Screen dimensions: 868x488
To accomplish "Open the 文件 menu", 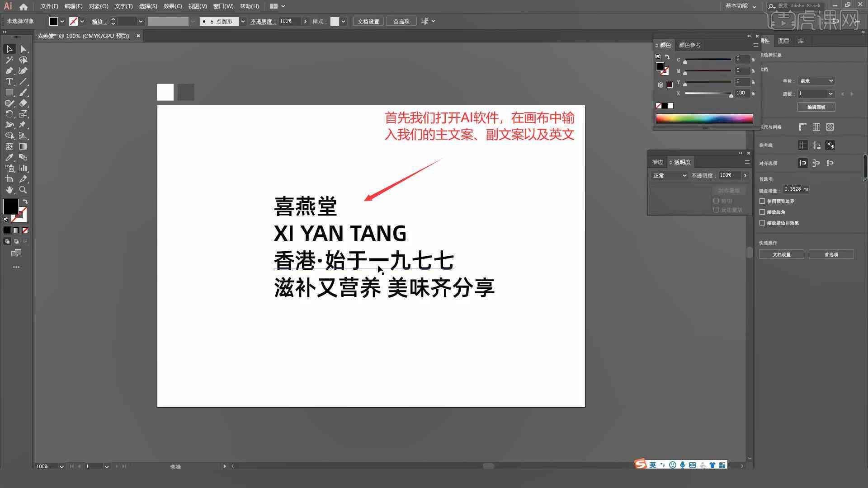I will pyautogui.click(x=48, y=6).
